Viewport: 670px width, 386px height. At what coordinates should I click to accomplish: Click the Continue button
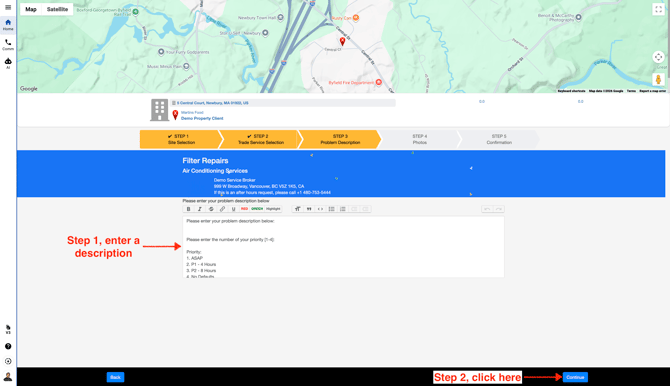[x=575, y=377]
